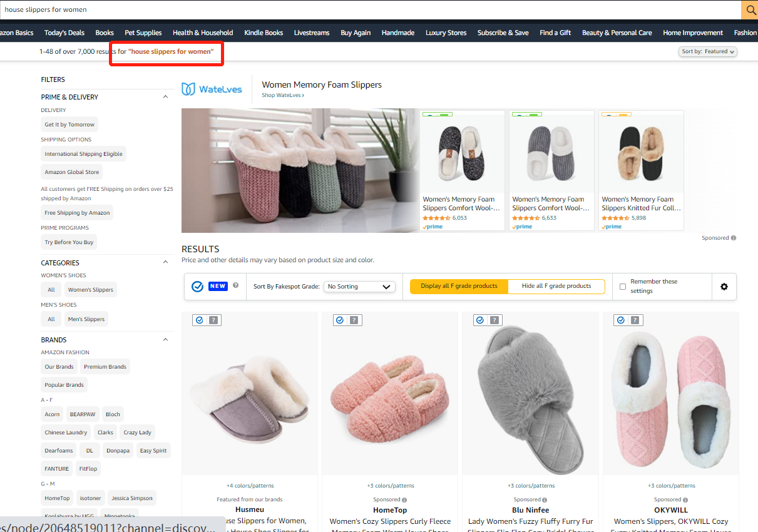This screenshot has width=758, height=532.
Task: Open Fakespot settings gear icon
Action: (x=724, y=287)
